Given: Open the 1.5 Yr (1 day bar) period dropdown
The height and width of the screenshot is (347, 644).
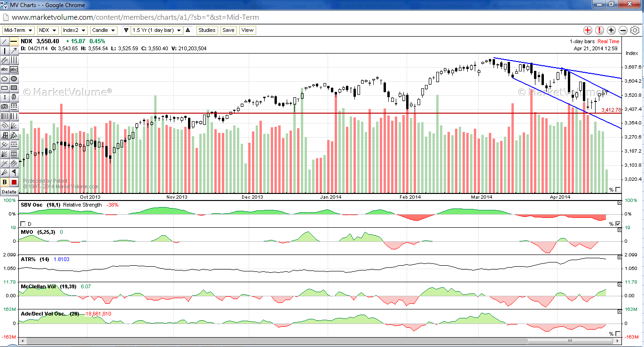Looking at the screenshot, I should click(157, 30).
